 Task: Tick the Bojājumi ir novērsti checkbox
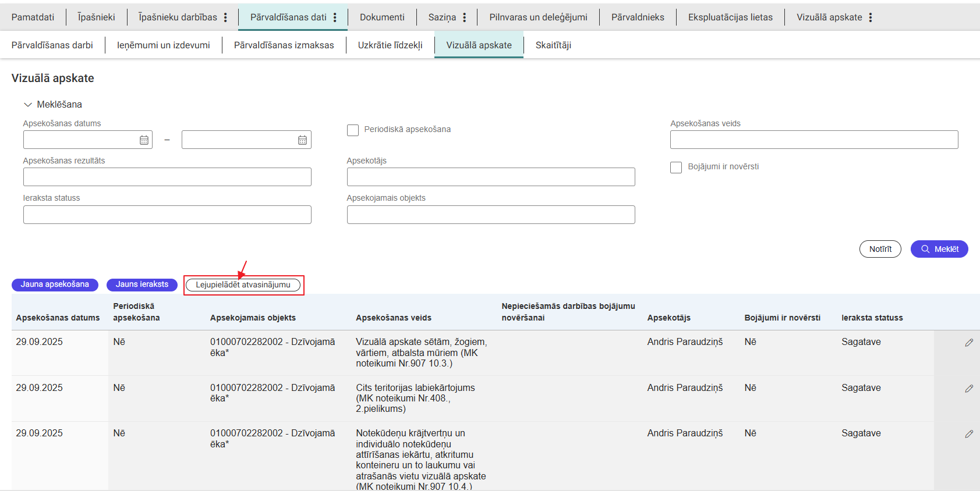pyautogui.click(x=676, y=168)
